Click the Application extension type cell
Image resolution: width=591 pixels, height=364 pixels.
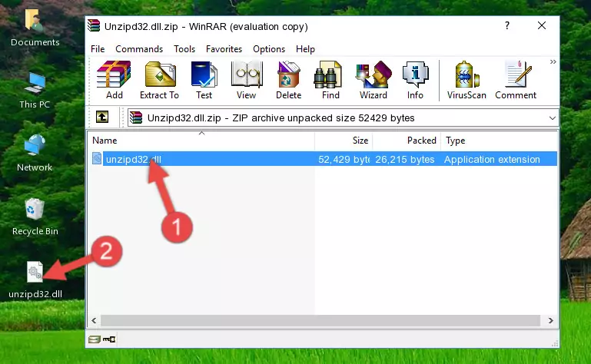pyautogui.click(x=492, y=160)
